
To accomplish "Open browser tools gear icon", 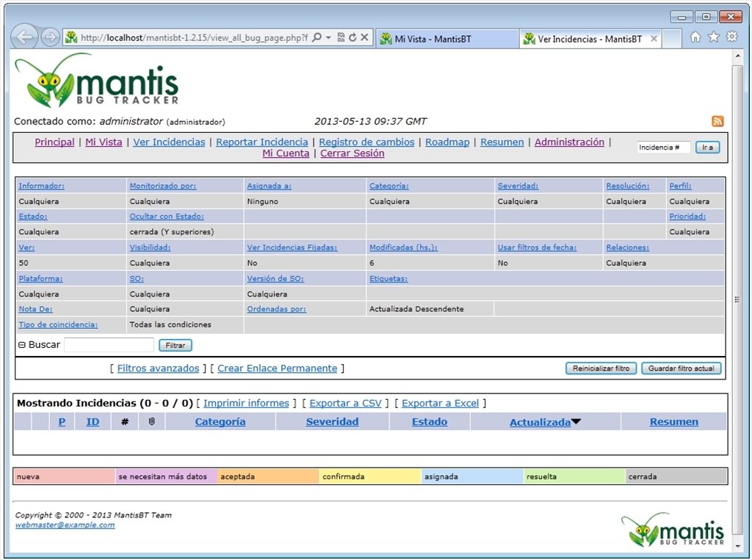I will tap(732, 37).
